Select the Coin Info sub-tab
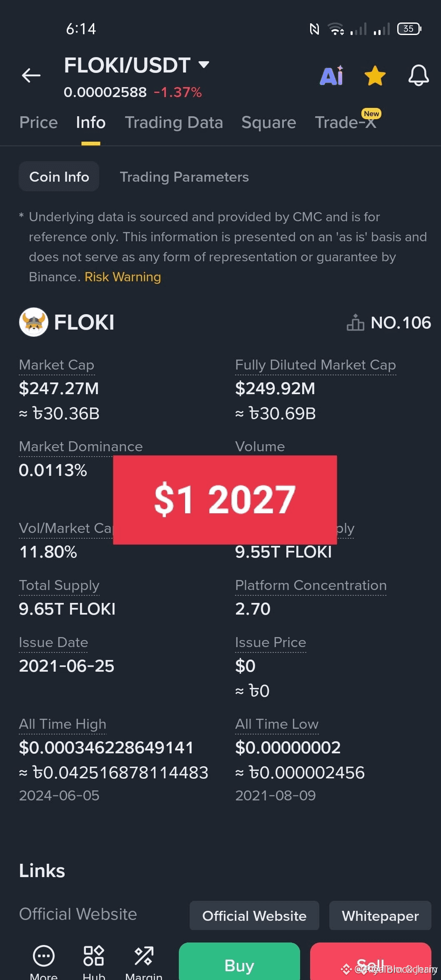This screenshot has height=980, width=441. pos(59,177)
